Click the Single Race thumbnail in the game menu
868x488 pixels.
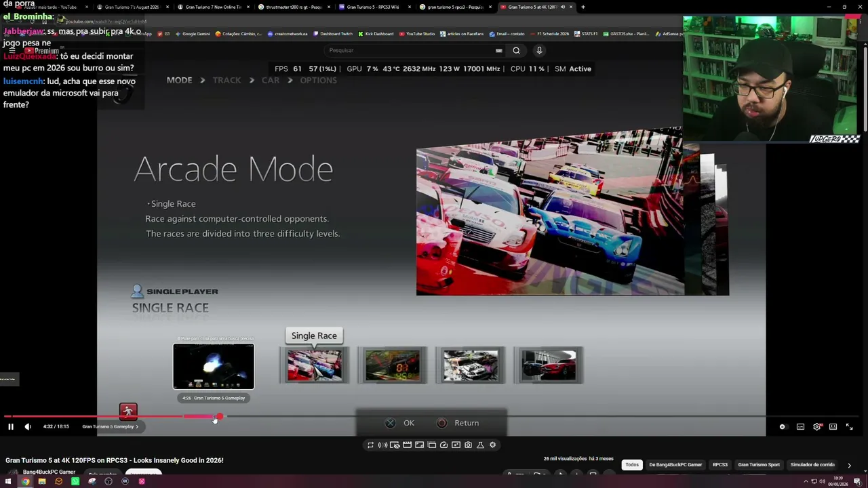(314, 365)
